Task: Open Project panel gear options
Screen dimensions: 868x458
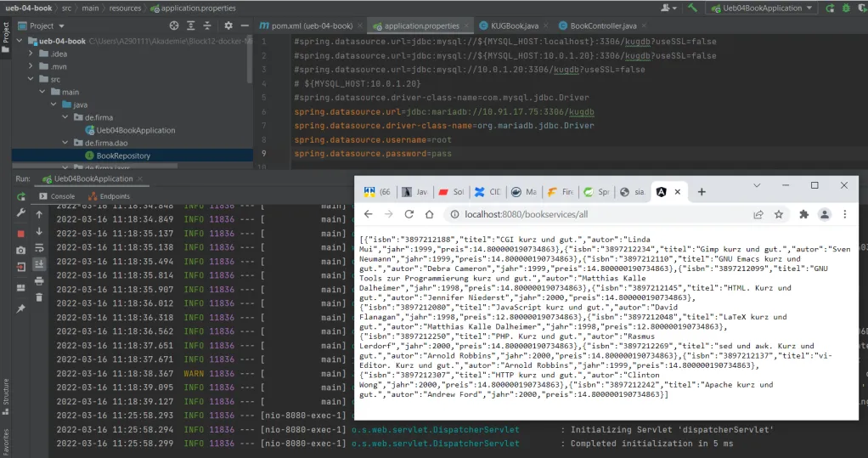Action: [x=228, y=25]
